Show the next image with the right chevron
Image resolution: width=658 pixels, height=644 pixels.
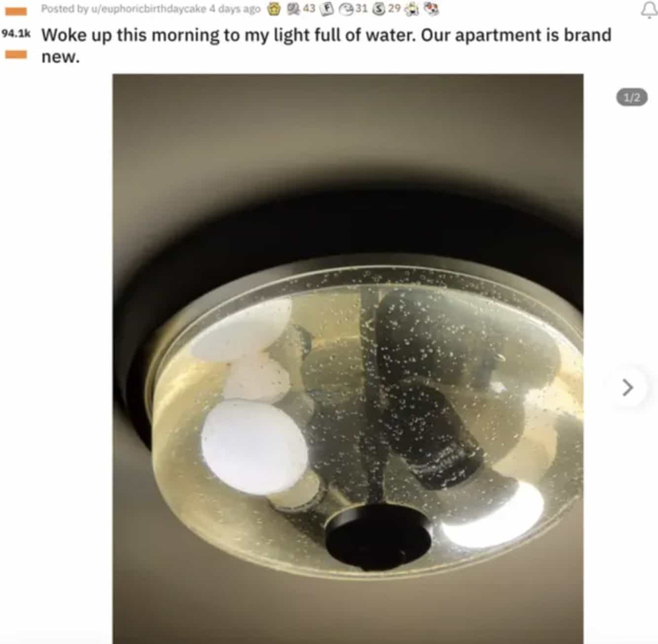(627, 387)
